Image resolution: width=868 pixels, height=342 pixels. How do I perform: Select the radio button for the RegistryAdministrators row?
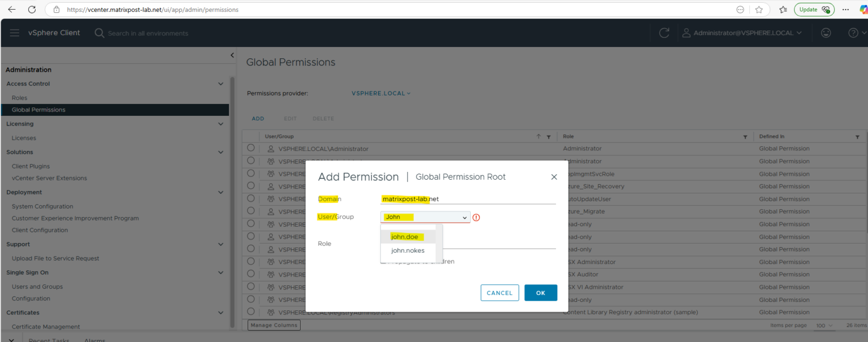pos(251,312)
